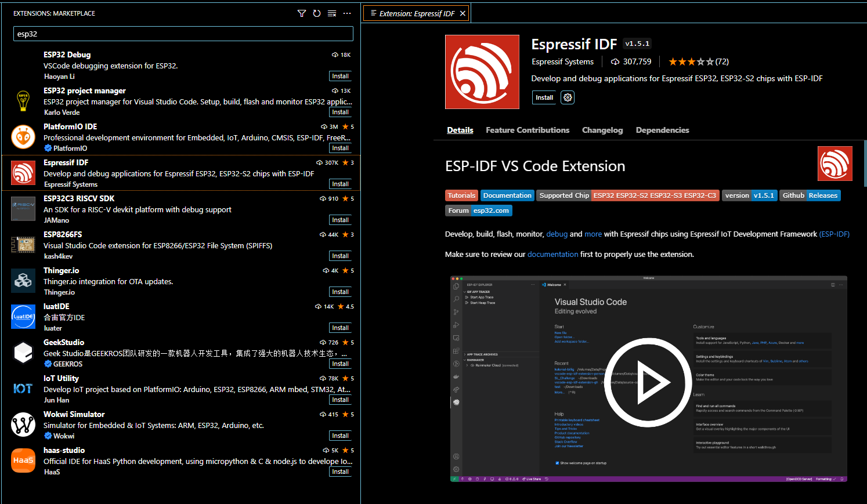The height and width of the screenshot is (504, 867).
Task: Follow the debug link in description
Action: tap(557, 234)
